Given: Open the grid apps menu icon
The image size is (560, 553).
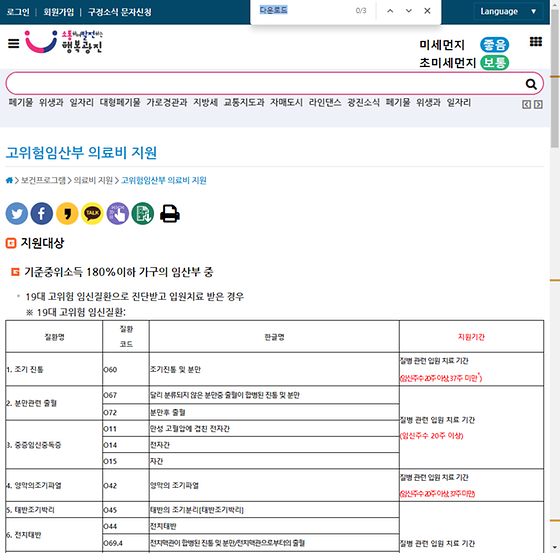Looking at the screenshot, I should [535, 42].
